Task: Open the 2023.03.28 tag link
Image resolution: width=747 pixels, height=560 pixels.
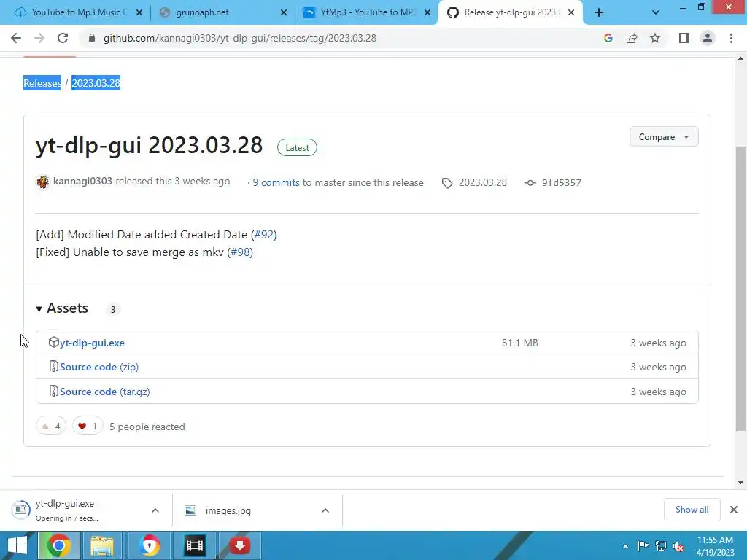Action: [483, 182]
